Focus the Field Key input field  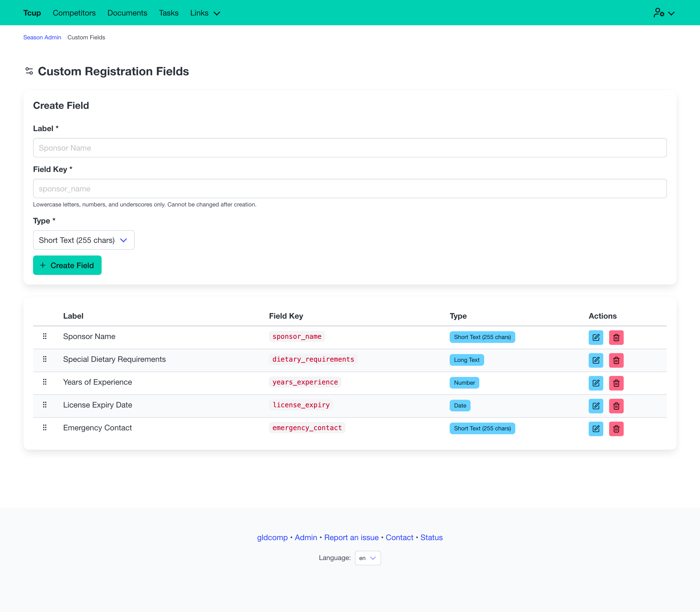point(350,188)
